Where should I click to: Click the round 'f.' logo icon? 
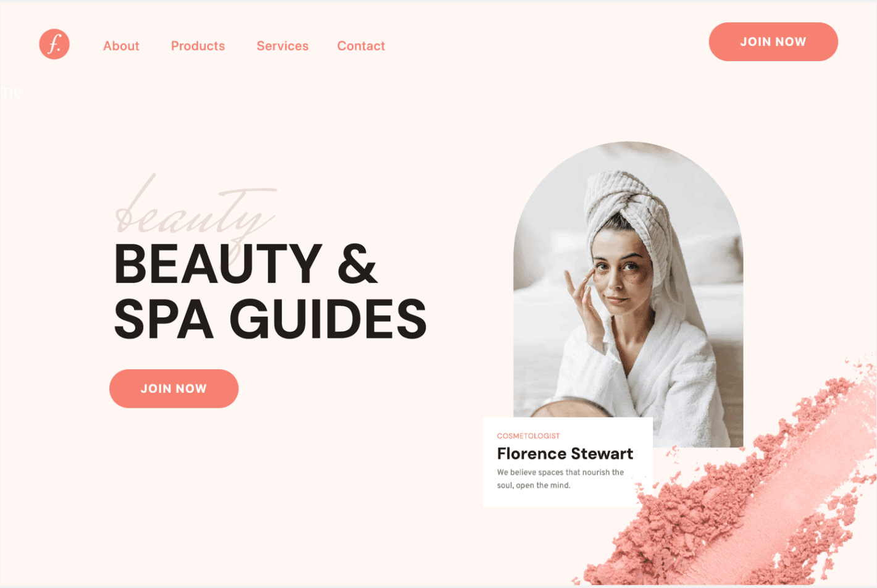[54, 44]
